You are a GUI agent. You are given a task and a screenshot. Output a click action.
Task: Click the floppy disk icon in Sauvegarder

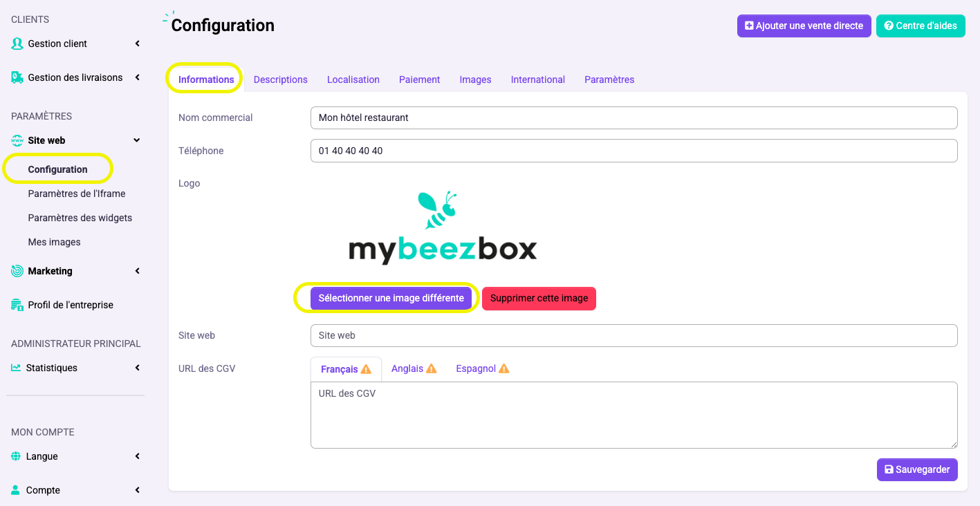pyautogui.click(x=889, y=469)
